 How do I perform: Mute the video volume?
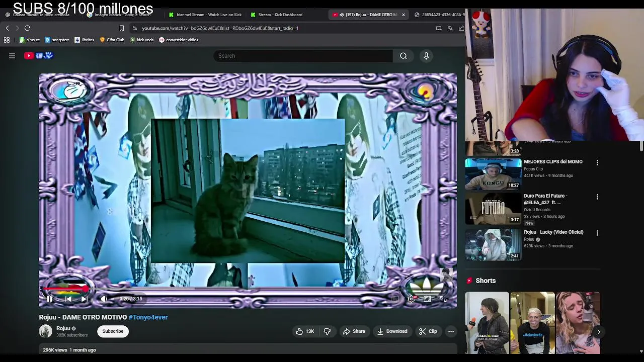point(104,299)
